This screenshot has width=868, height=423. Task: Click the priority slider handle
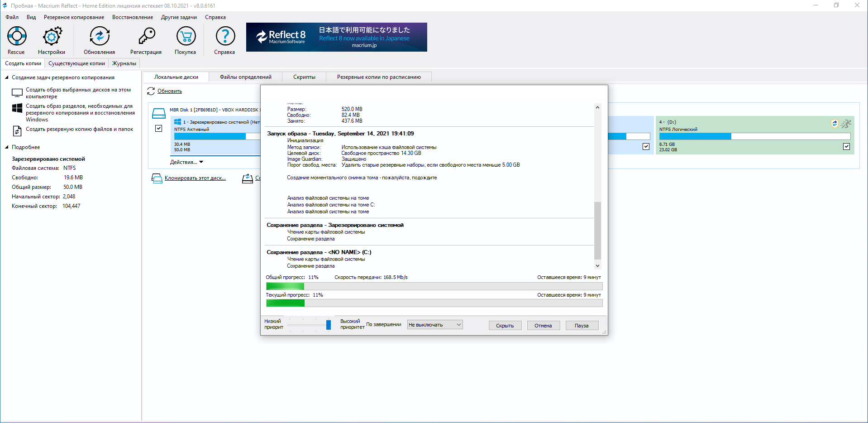pyautogui.click(x=329, y=325)
